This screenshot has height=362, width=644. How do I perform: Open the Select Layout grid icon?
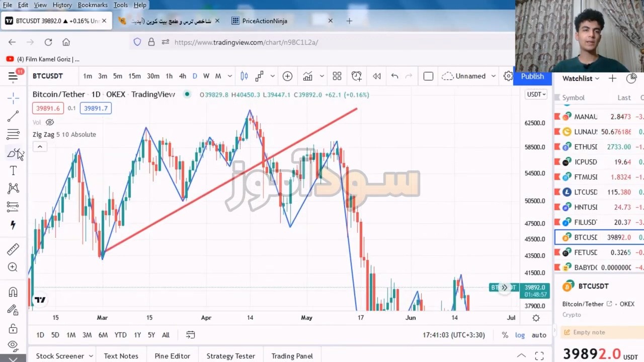(x=337, y=76)
